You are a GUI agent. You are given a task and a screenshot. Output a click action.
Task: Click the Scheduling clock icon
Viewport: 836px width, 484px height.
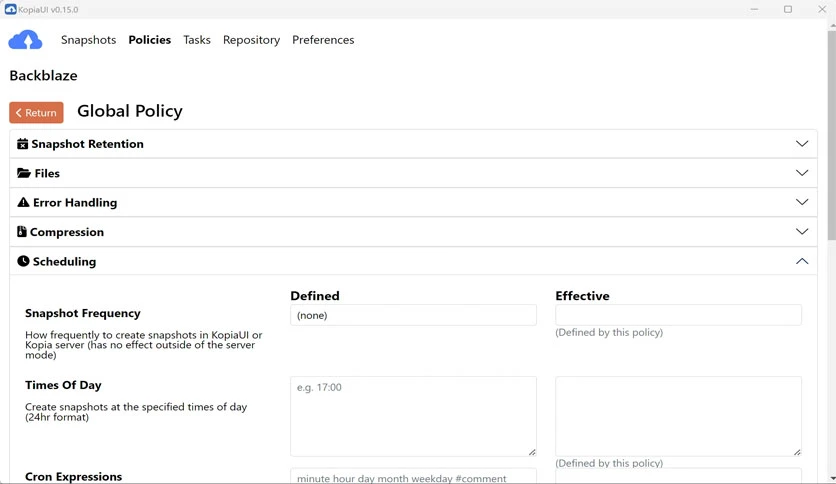(x=23, y=261)
